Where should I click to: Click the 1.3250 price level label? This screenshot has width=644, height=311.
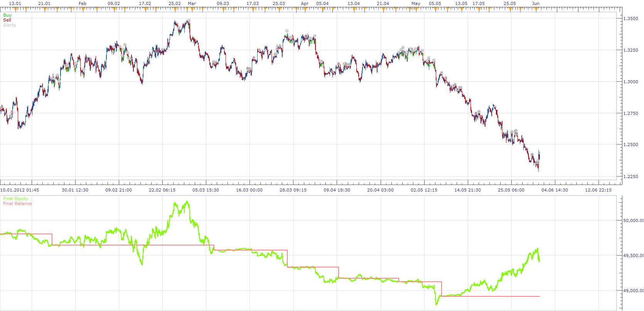point(631,50)
